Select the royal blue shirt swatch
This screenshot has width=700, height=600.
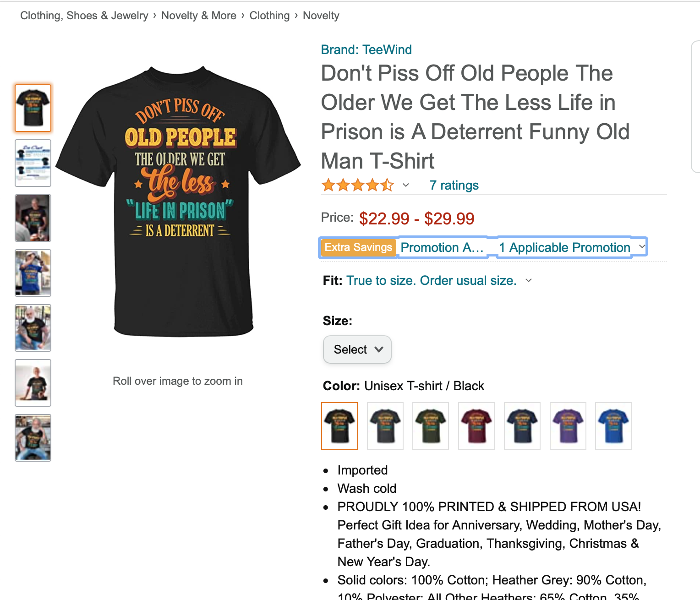click(x=613, y=425)
